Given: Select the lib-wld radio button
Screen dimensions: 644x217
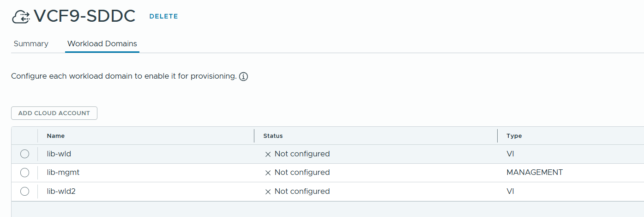Looking at the screenshot, I should [x=25, y=154].
